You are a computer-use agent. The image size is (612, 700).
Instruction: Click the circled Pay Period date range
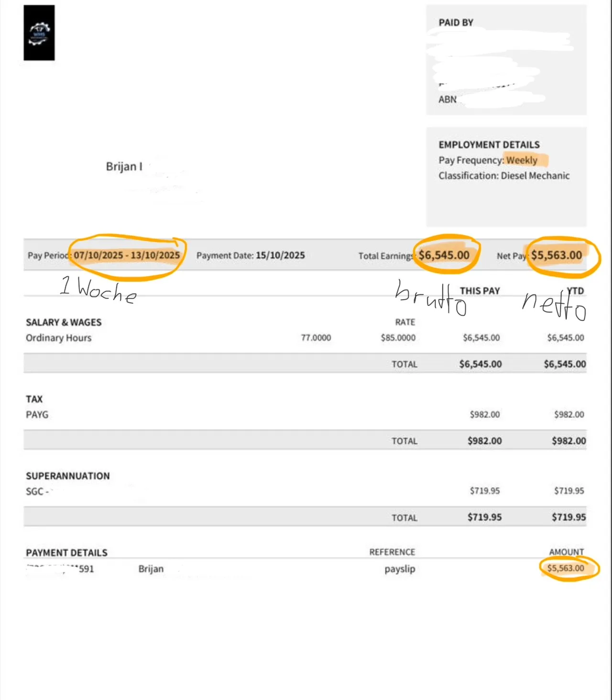[127, 255]
